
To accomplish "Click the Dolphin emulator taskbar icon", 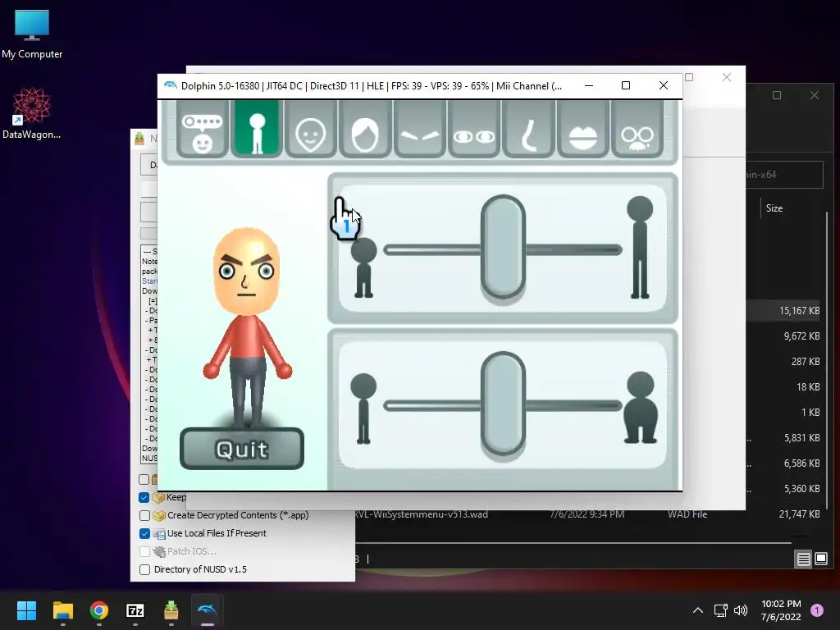I will [208, 610].
